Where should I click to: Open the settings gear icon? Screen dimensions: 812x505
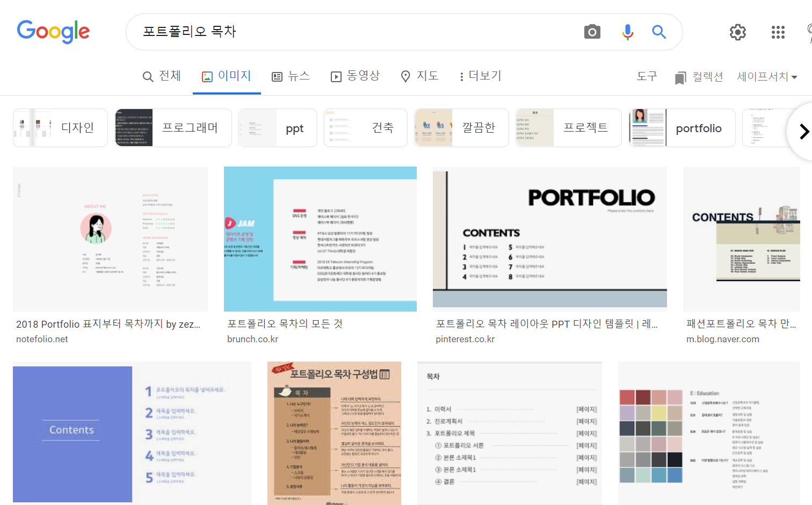pyautogui.click(x=738, y=32)
